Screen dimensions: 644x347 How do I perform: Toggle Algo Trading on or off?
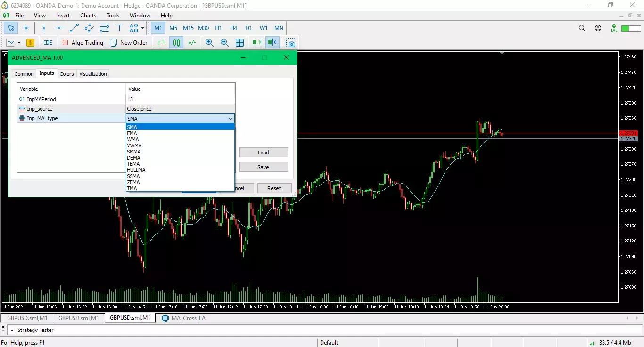(x=83, y=43)
